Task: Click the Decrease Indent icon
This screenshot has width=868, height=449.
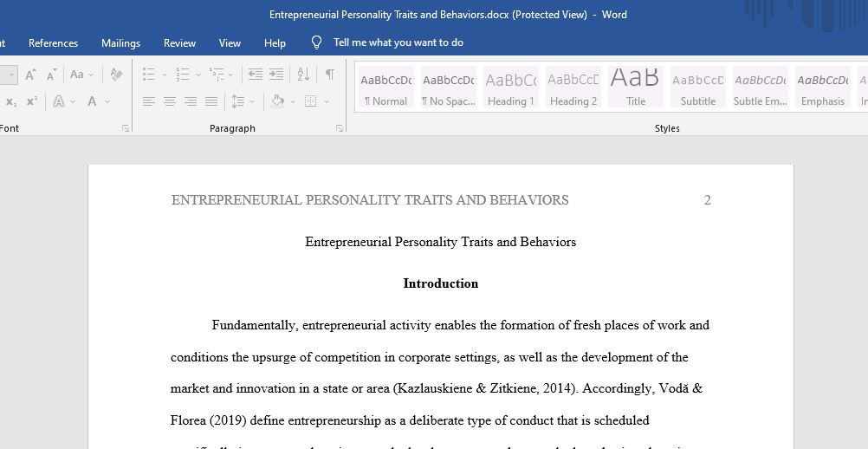Action: point(256,75)
